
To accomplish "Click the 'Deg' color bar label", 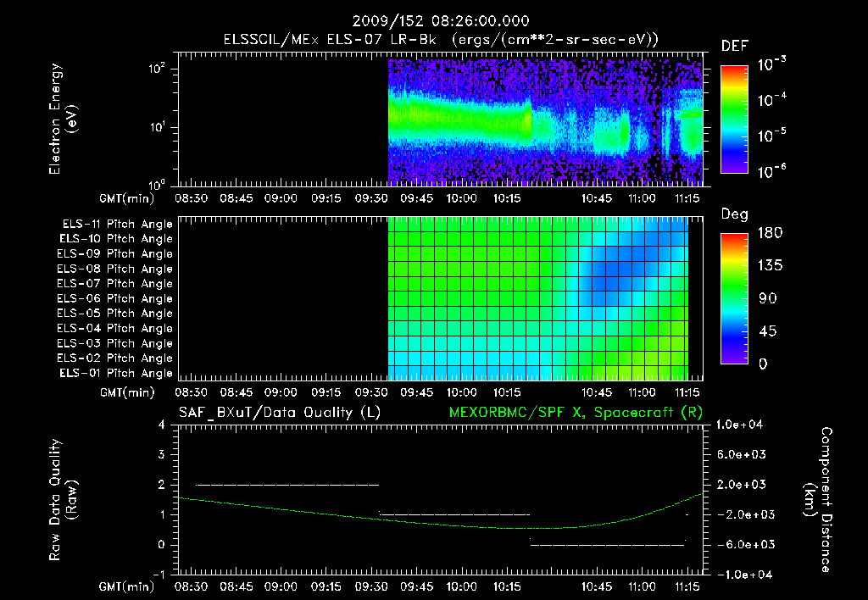I will pyautogui.click(x=735, y=214).
